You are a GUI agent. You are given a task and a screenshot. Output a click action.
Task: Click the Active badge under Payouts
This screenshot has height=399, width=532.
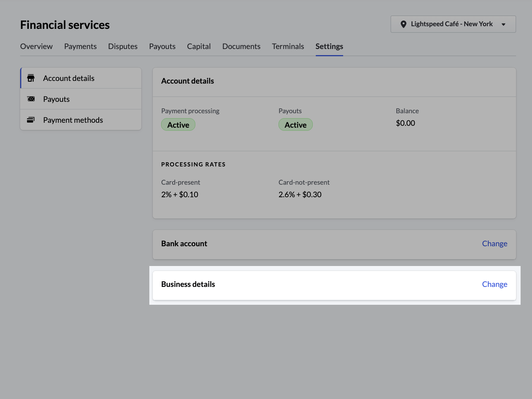pos(295,124)
